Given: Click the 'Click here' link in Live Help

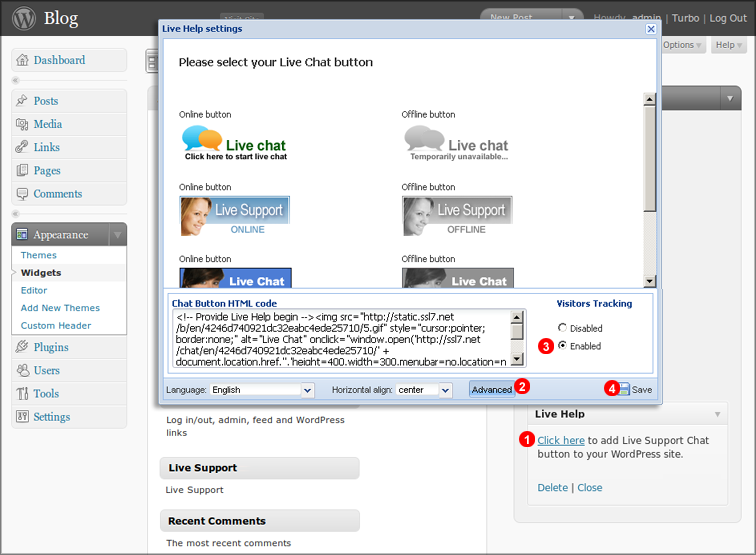Looking at the screenshot, I should [x=561, y=440].
